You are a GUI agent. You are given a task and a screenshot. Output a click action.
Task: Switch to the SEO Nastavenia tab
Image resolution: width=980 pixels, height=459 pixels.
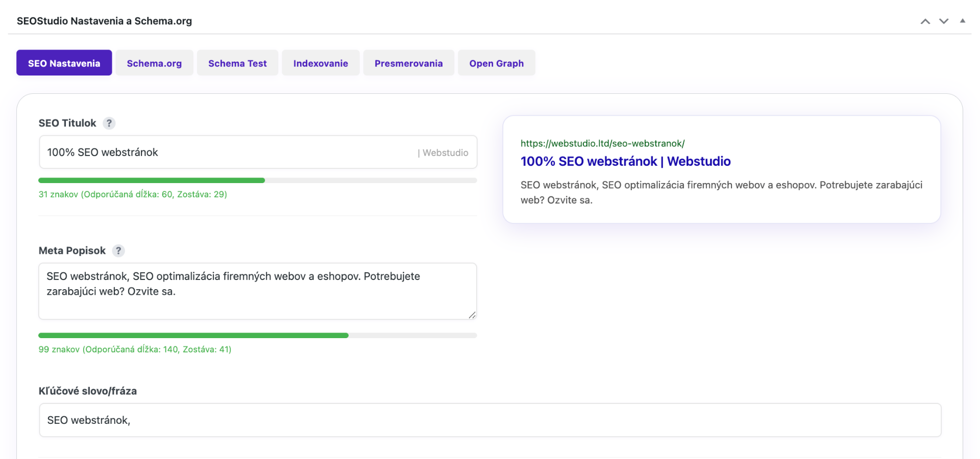pyautogui.click(x=64, y=63)
